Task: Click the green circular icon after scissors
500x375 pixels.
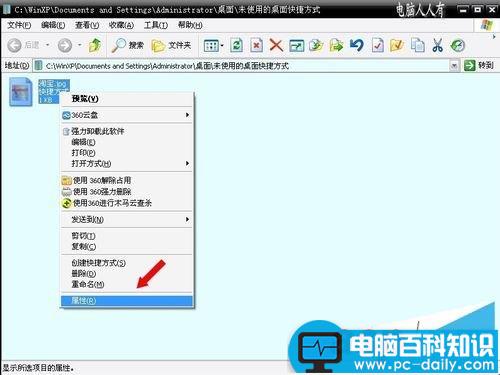Action: click(458, 45)
